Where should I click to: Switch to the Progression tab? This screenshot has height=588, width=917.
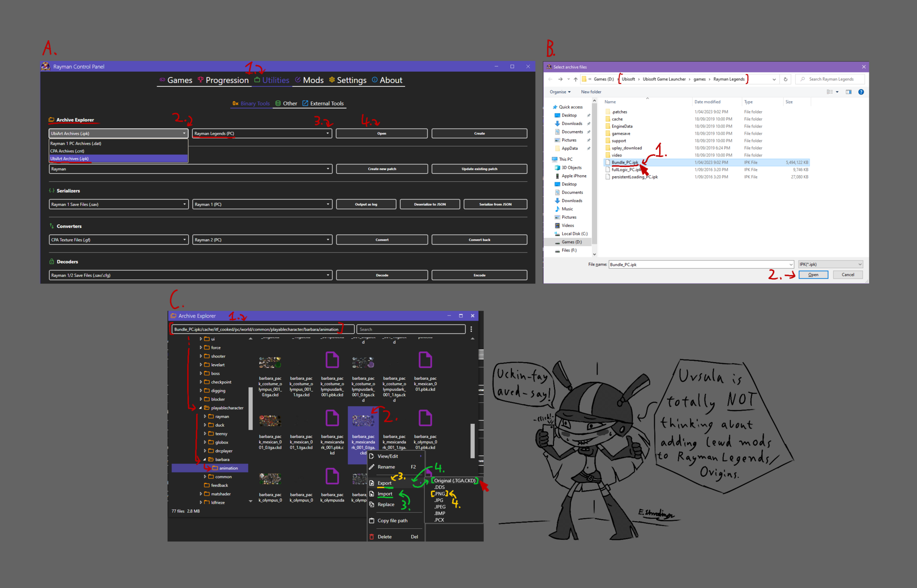point(223,80)
